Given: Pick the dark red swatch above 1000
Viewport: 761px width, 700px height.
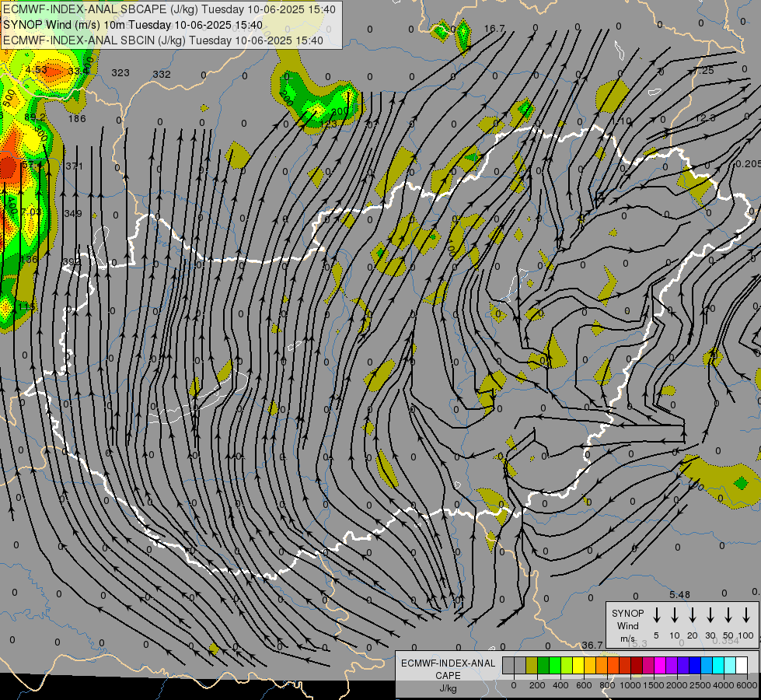Looking at the screenshot, I should (637, 666).
